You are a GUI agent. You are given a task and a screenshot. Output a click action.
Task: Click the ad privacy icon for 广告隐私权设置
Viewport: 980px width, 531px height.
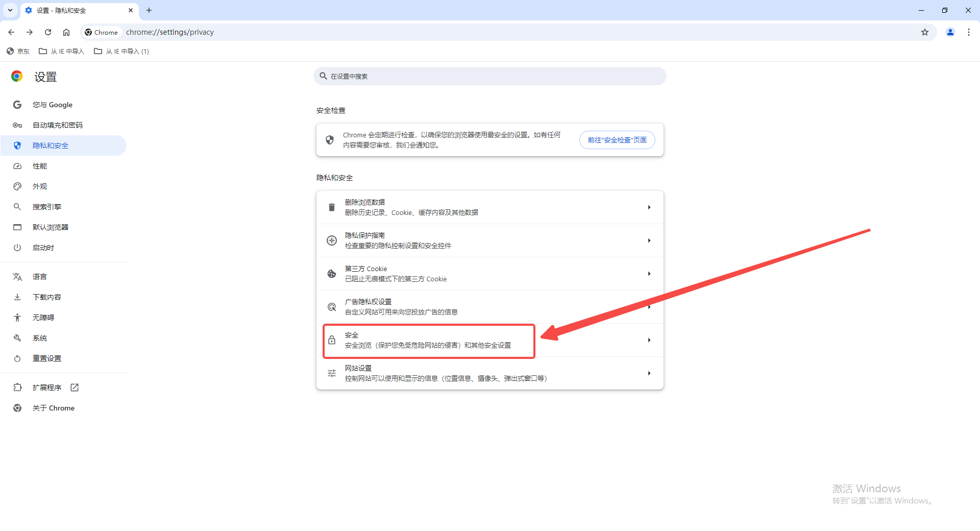332,307
